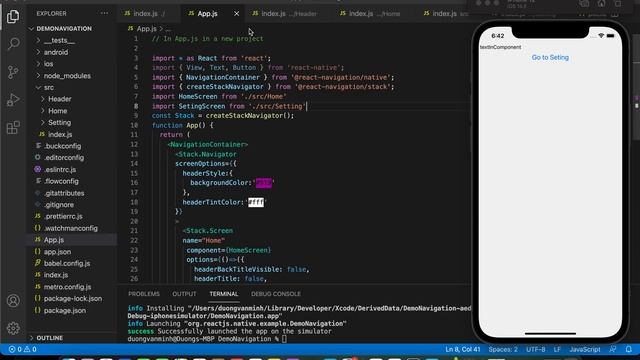Expand the OUTLINE section
Image resolution: width=640 pixels, height=360 pixels.
point(49,338)
